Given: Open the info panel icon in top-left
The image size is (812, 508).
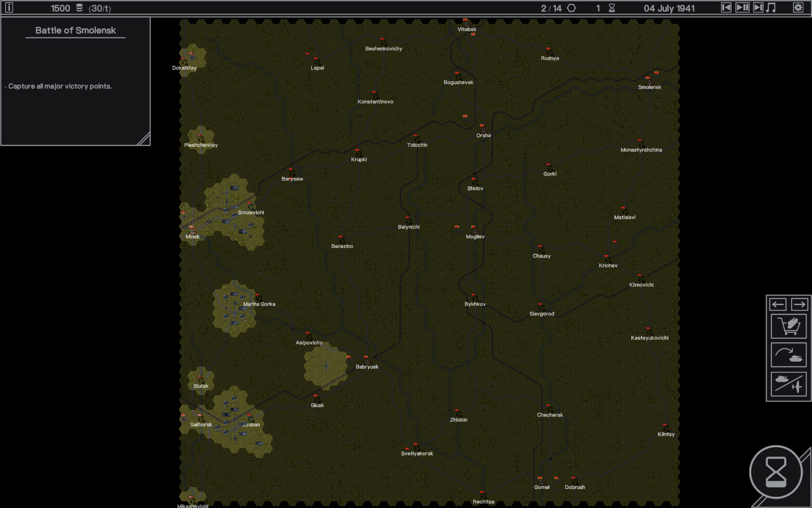Looking at the screenshot, I should coord(9,8).
